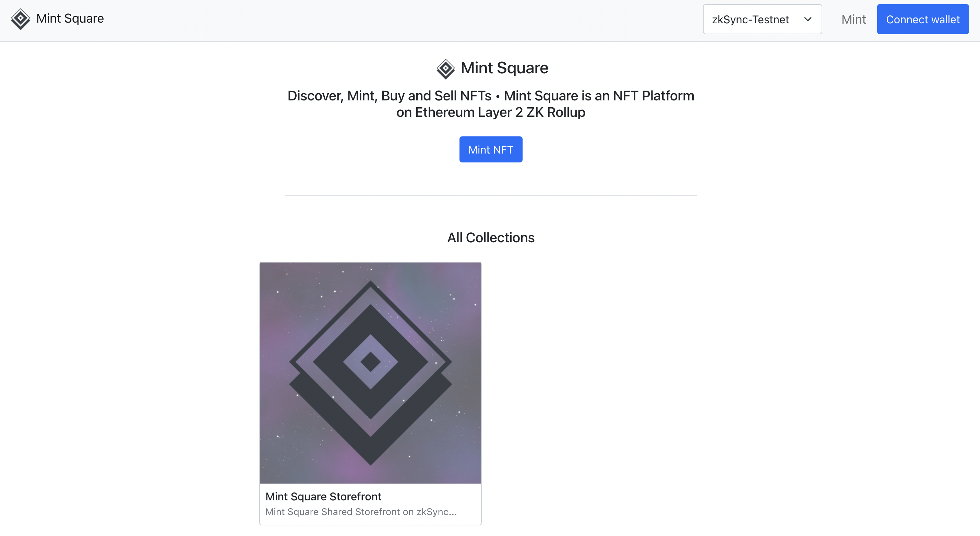Click the horizontal divider below Mint NFT

click(x=491, y=196)
